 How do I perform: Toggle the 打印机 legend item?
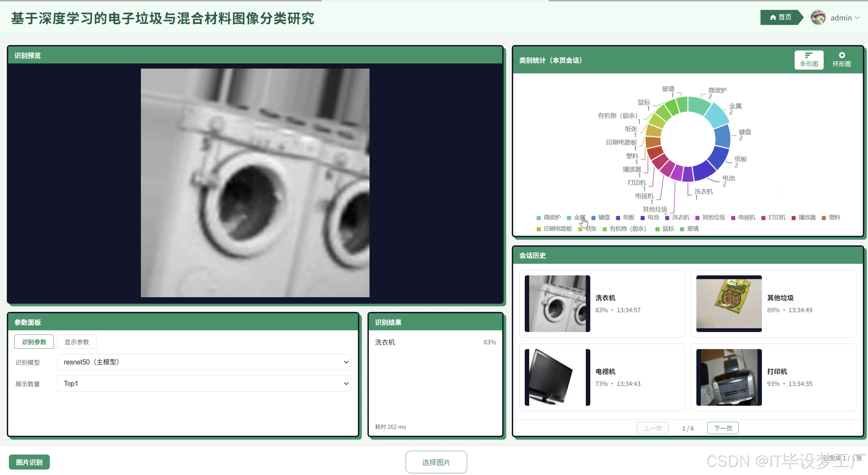tap(773, 217)
